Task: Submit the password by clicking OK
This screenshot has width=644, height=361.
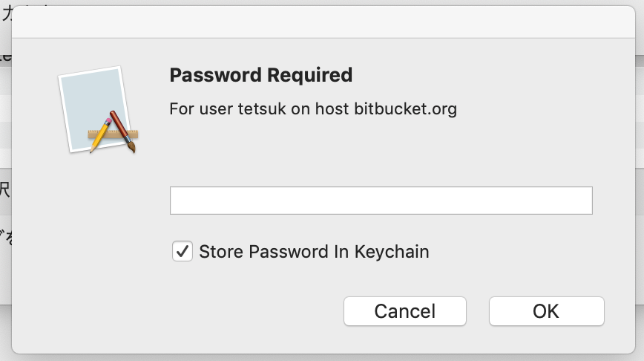Action: point(546,311)
